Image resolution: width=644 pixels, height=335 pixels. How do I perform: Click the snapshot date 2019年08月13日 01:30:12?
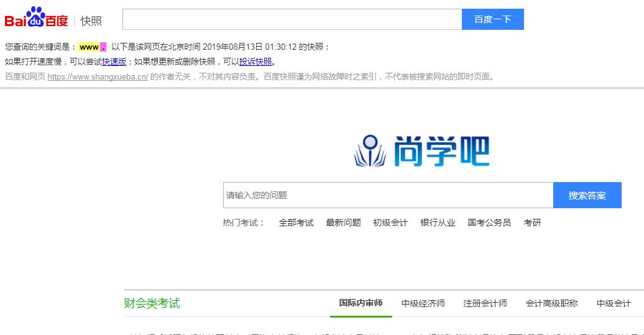pos(250,47)
